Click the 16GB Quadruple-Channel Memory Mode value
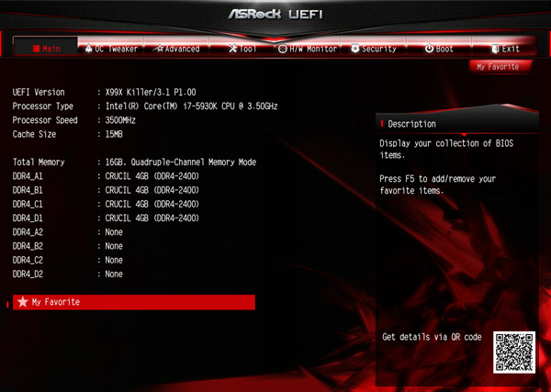The height and width of the screenshot is (392, 551). click(x=181, y=162)
